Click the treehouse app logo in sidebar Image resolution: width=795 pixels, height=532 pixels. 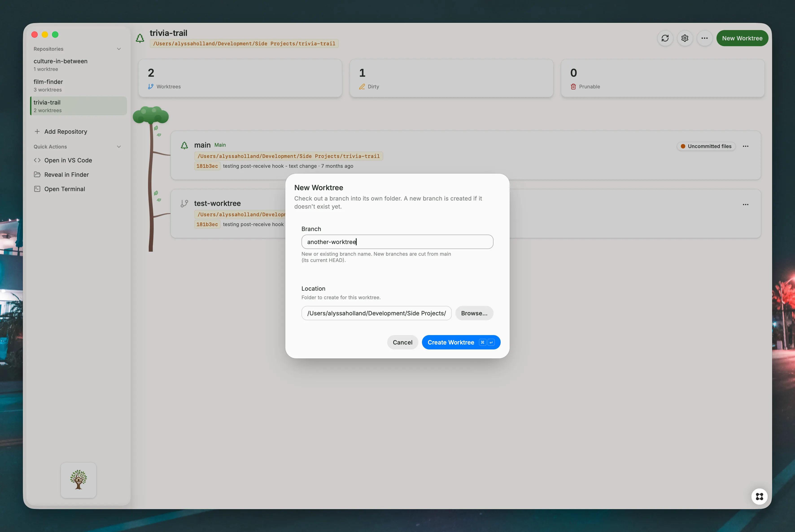[x=78, y=480]
